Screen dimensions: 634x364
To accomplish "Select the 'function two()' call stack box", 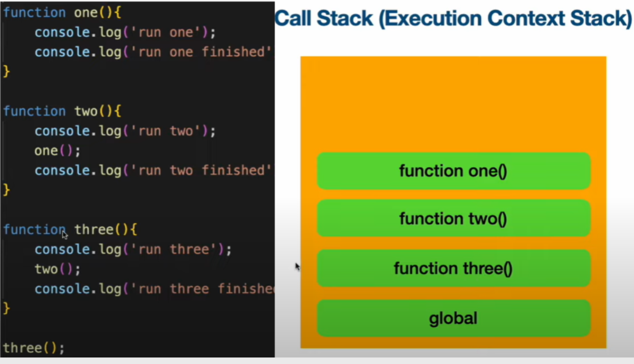I will tap(454, 218).
